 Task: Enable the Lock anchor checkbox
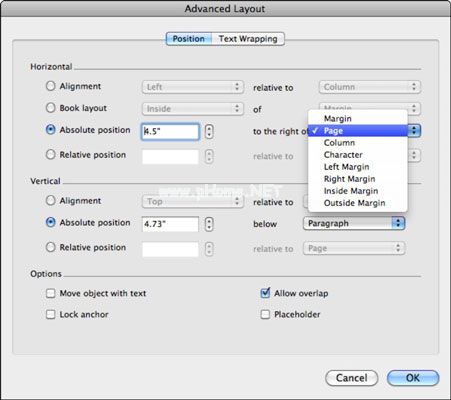(x=50, y=314)
